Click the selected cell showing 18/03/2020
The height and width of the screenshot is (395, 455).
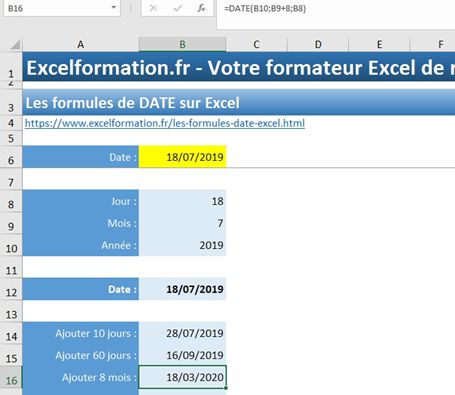[x=182, y=377]
